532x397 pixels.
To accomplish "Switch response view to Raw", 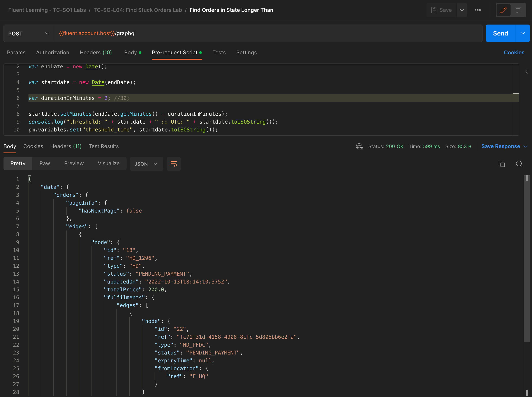I will click(45, 163).
